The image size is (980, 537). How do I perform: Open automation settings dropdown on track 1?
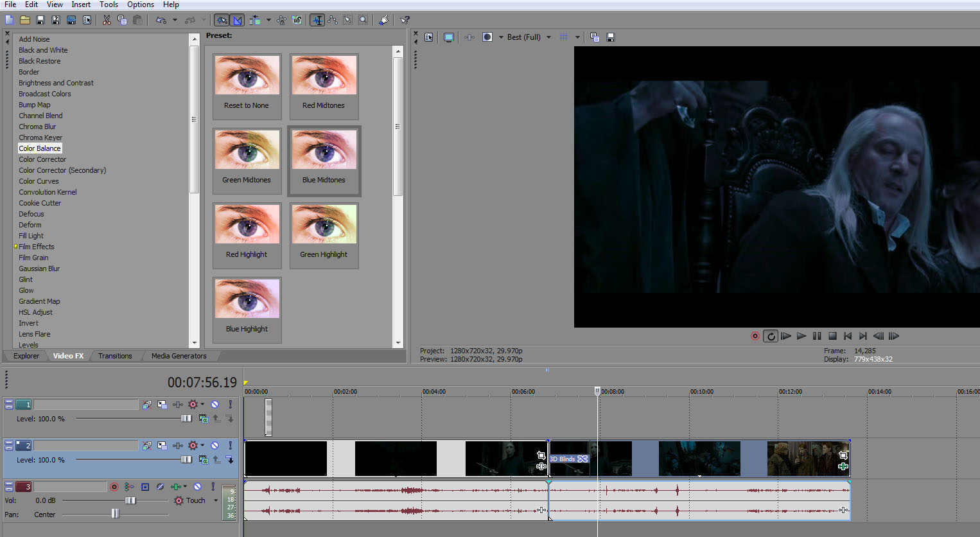pyautogui.click(x=202, y=404)
